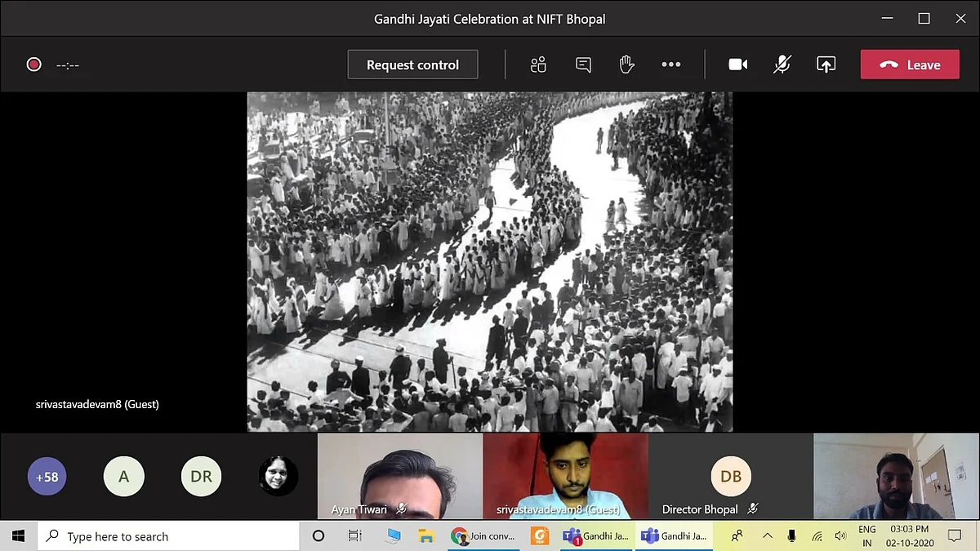980x551 pixels.
Task: Open Task View on taskbar
Action: 355,536
